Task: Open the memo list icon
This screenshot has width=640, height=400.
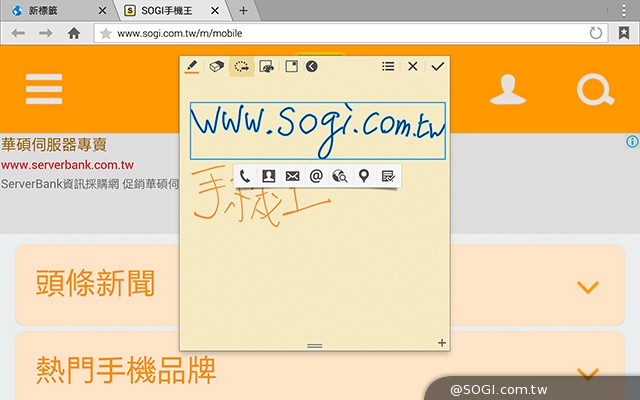Action: pos(388,67)
